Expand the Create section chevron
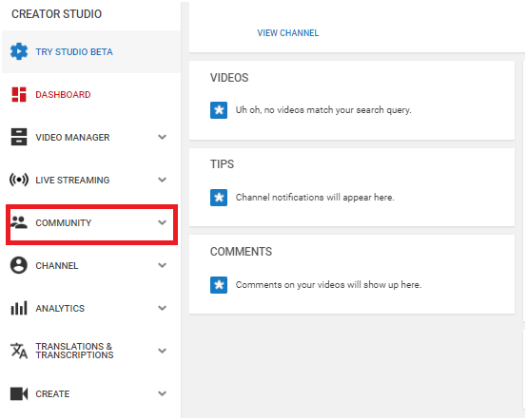The height and width of the screenshot is (420, 527). click(163, 393)
